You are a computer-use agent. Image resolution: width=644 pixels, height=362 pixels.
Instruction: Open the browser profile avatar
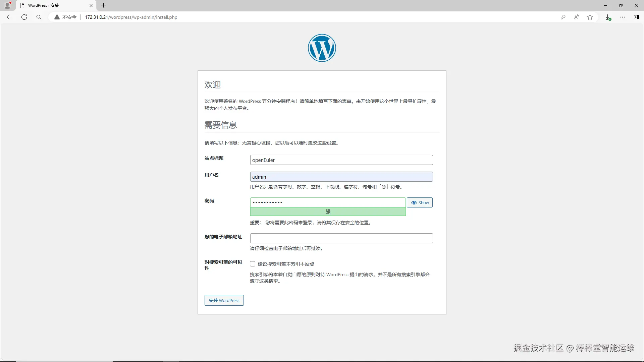(x=8, y=5)
